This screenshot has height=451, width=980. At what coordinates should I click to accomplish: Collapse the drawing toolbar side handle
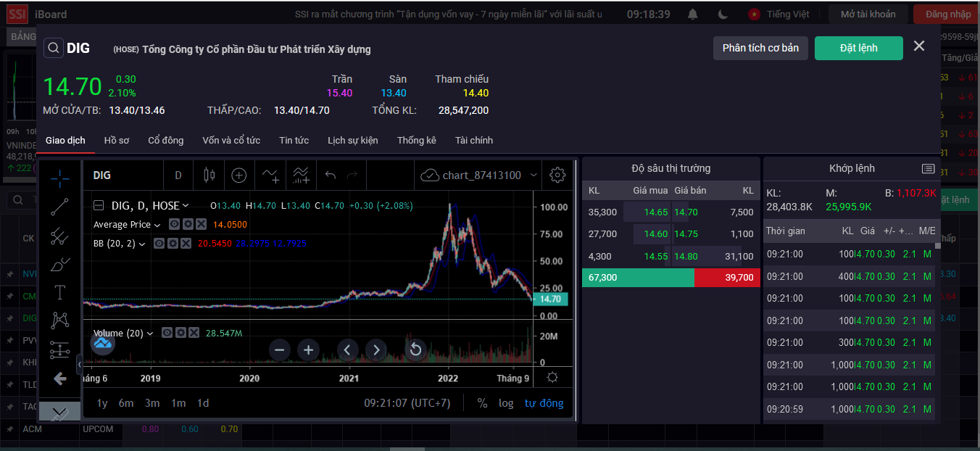(x=79, y=364)
